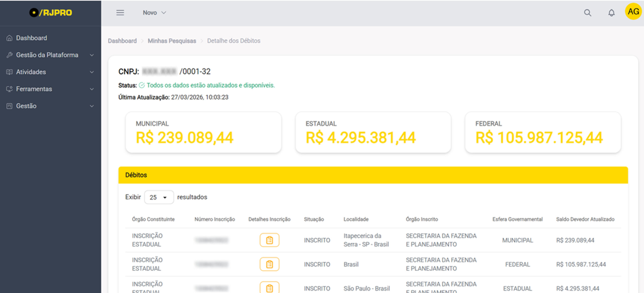The image size is (644, 293).
Task: Expand the Atividades sidebar section
Action: click(50, 72)
